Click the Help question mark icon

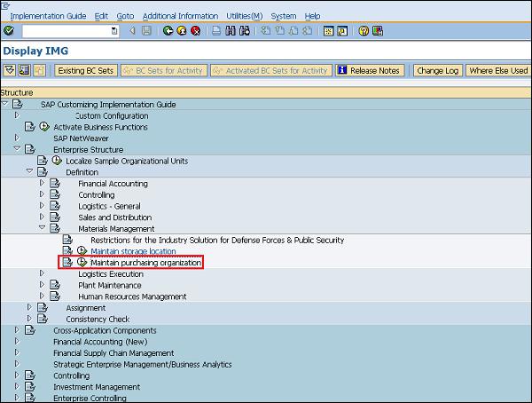coord(364,31)
